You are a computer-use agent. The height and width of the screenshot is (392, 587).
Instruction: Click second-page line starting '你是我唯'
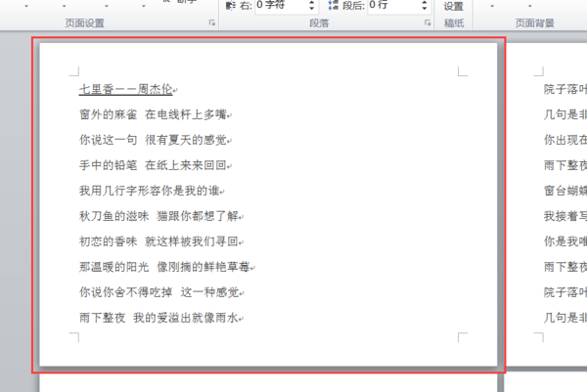click(565, 241)
